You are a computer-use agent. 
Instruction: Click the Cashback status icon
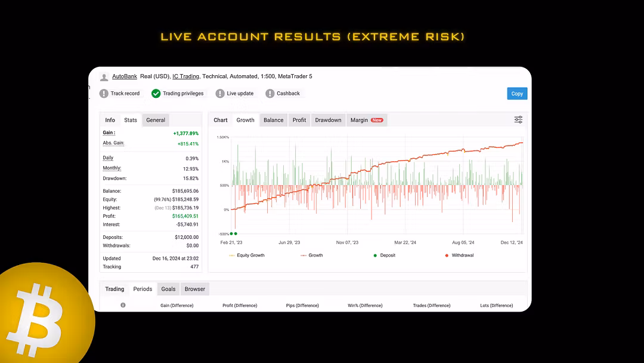point(270,94)
